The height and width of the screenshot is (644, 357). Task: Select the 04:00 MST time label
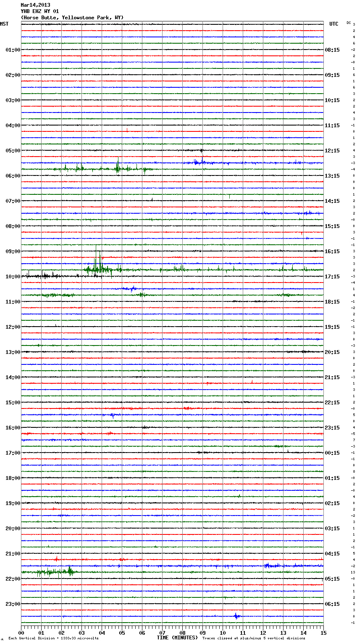pos(13,126)
